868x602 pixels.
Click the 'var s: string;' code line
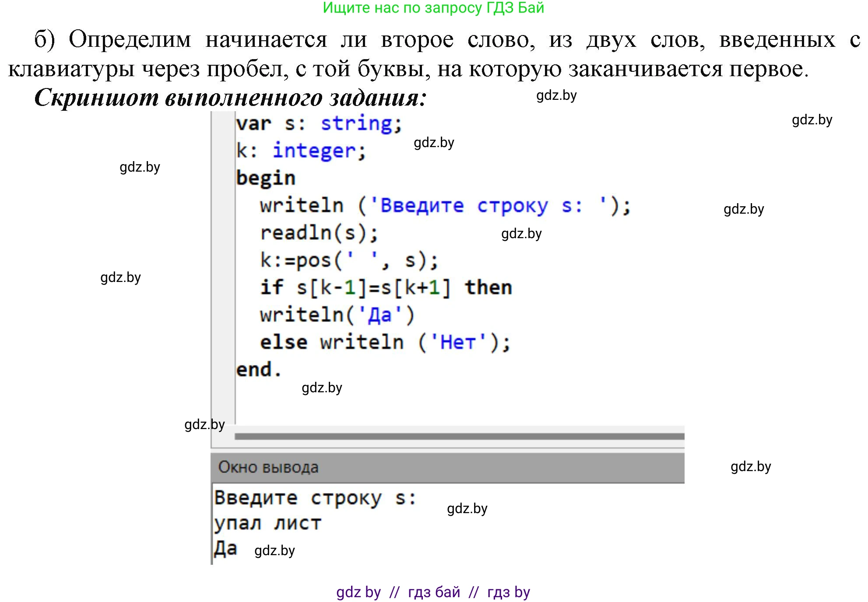(318, 123)
